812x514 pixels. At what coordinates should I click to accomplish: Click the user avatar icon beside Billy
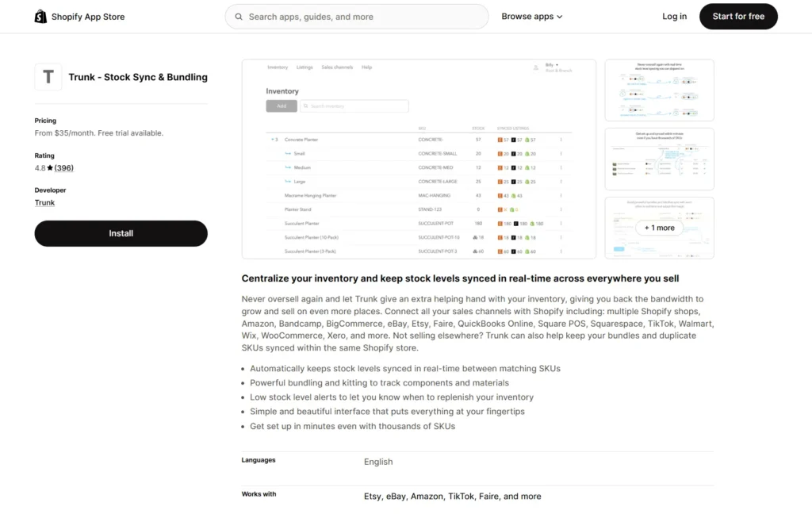coord(535,67)
